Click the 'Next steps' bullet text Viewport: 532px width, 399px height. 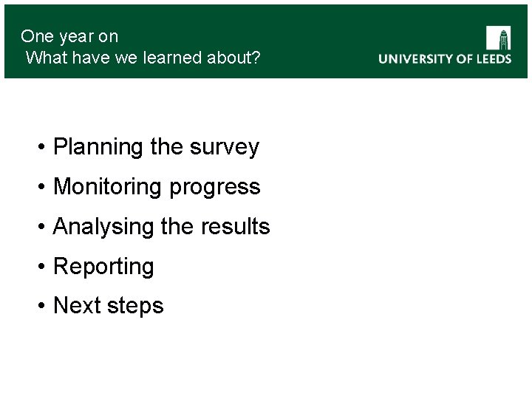coord(108,305)
